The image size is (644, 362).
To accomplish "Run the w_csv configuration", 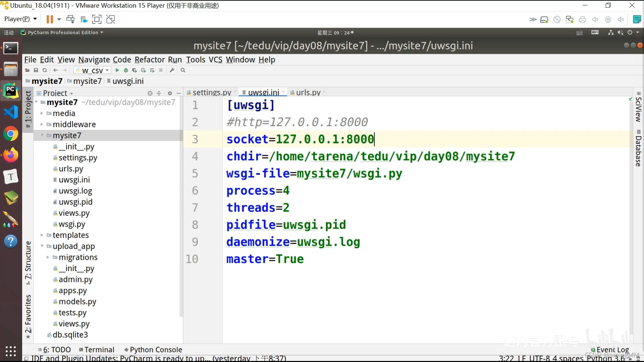I will [117, 70].
